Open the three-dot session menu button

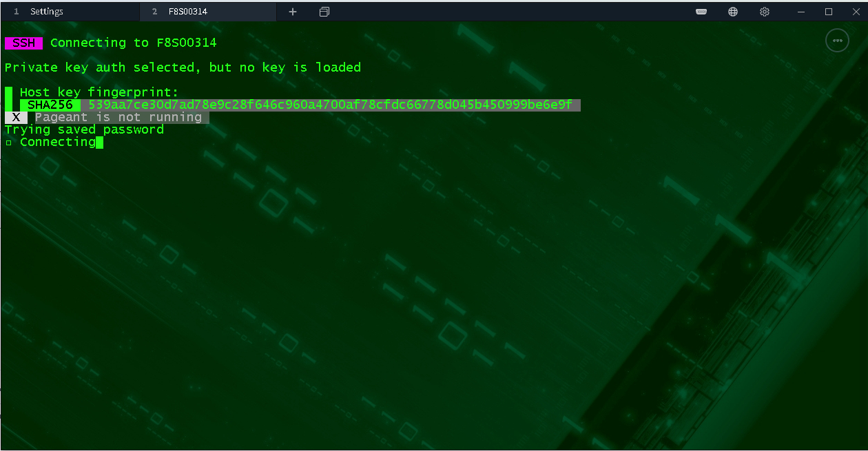pos(837,41)
